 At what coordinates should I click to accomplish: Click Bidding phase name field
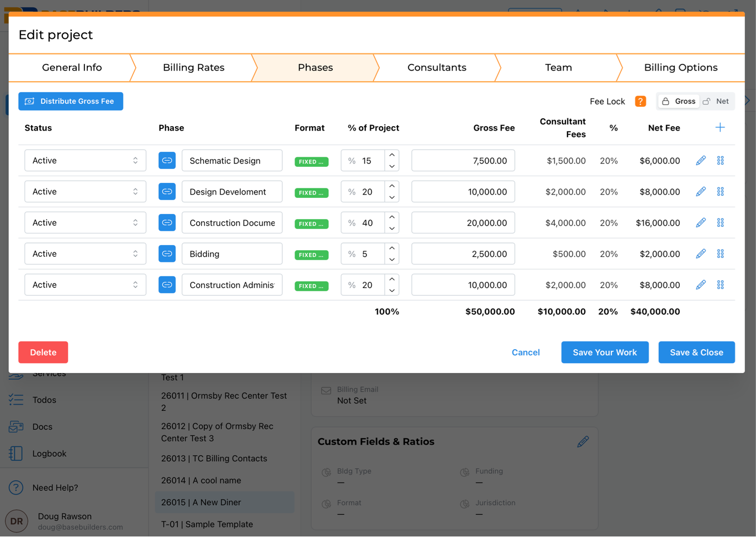click(232, 254)
